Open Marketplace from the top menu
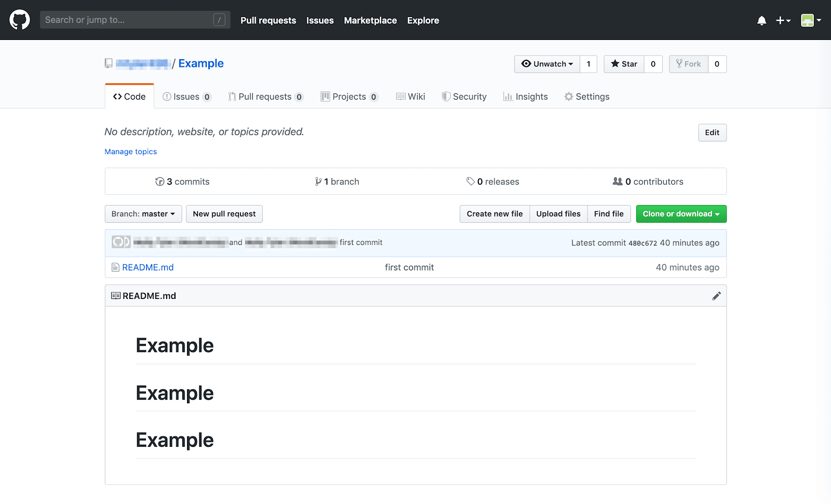831x504 pixels. click(370, 20)
